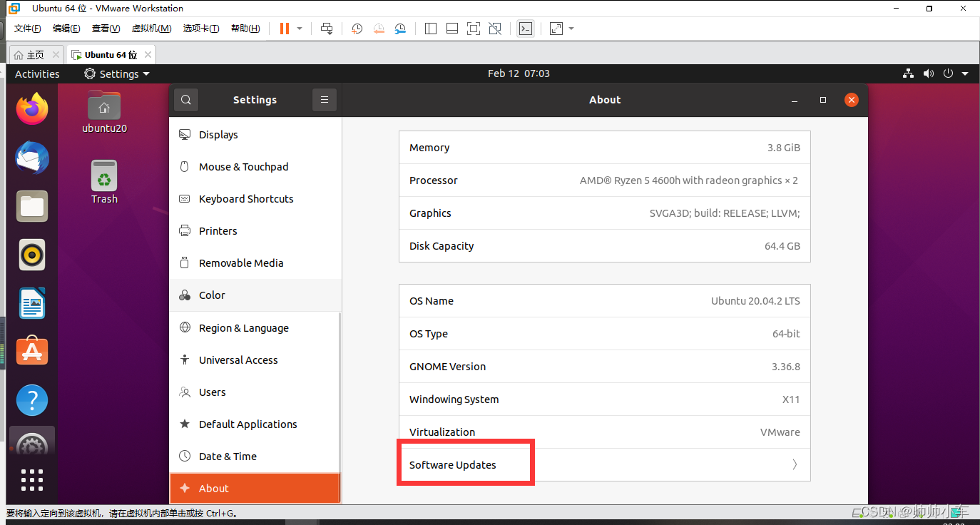Image resolution: width=980 pixels, height=525 pixels.
Task: Open Software Updates row
Action: (605, 465)
